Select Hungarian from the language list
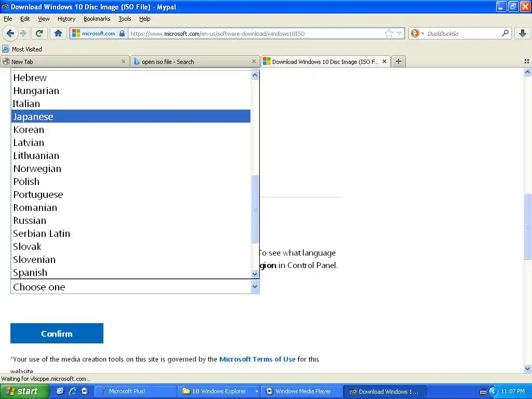 pos(131,90)
